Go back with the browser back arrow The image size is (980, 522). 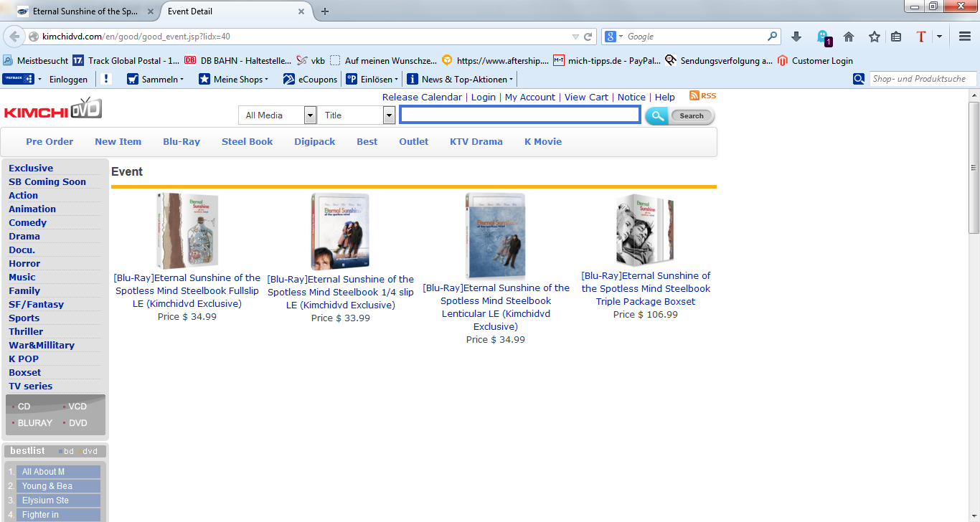14,37
